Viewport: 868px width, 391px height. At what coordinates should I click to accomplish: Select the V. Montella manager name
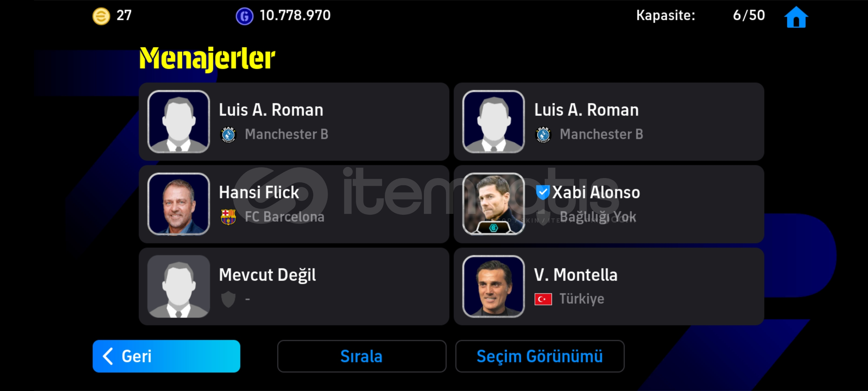coord(576,275)
